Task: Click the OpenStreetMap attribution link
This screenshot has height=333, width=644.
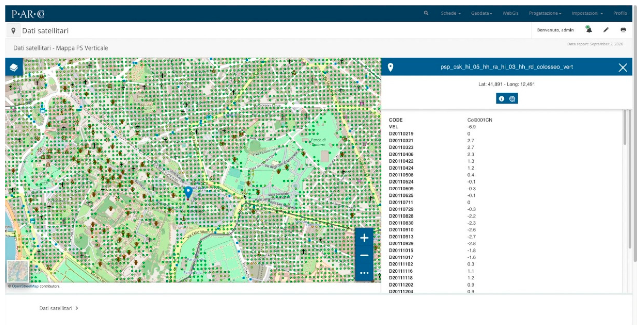Action: [x=25, y=286]
